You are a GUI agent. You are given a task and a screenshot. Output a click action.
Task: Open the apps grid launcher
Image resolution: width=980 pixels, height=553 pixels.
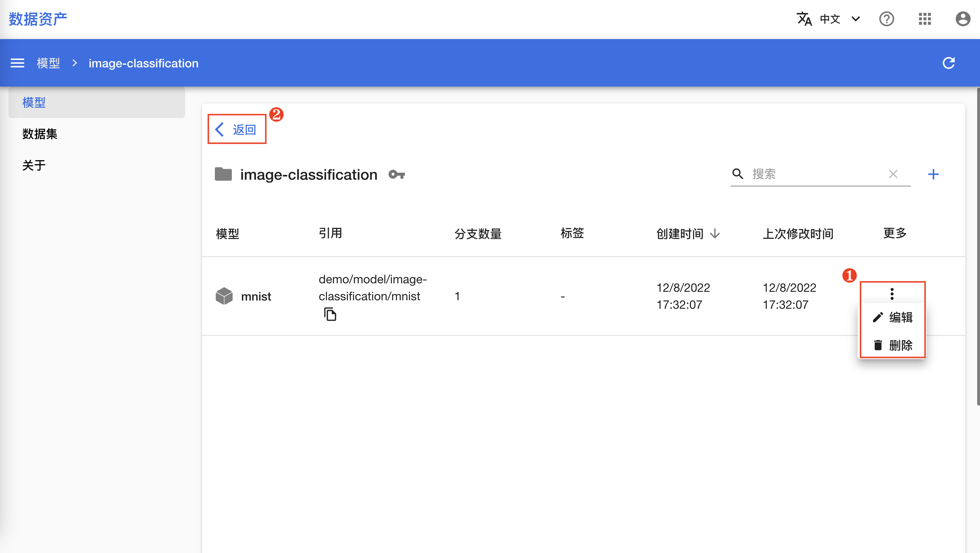coord(925,19)
